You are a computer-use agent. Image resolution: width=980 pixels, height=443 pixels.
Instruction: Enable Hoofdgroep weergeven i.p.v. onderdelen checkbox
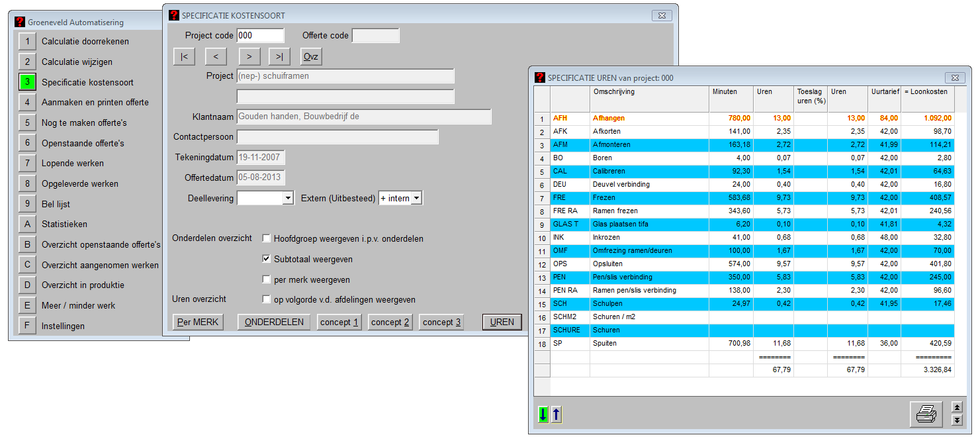[x=267, y=239]
